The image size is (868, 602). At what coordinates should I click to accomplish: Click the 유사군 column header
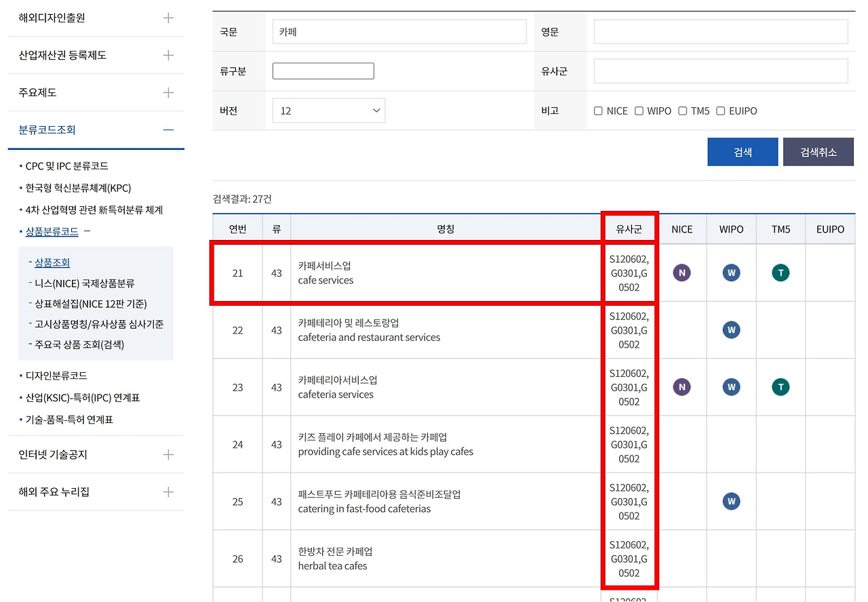(x=629, y=229)
